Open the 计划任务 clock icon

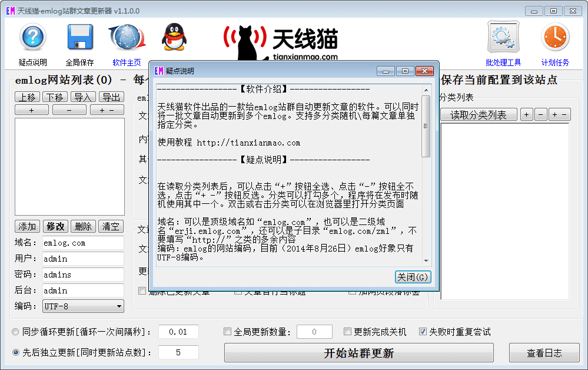coord(556,37)
